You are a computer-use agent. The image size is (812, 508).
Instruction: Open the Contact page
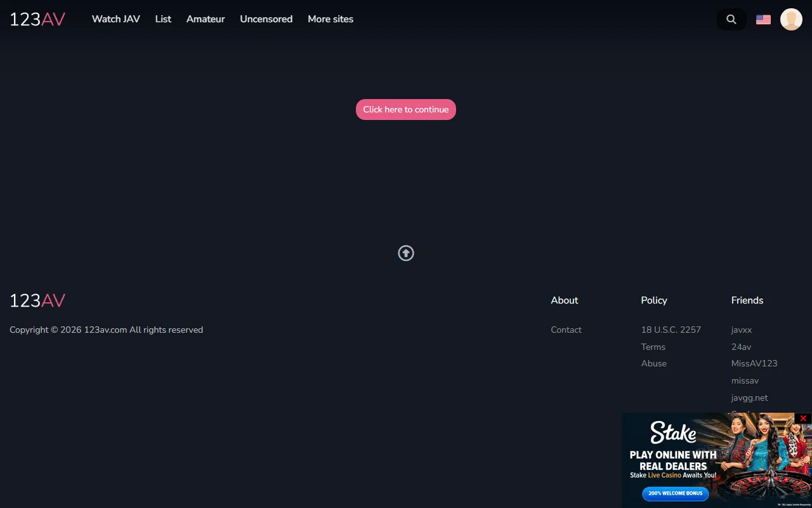point(566,330)
